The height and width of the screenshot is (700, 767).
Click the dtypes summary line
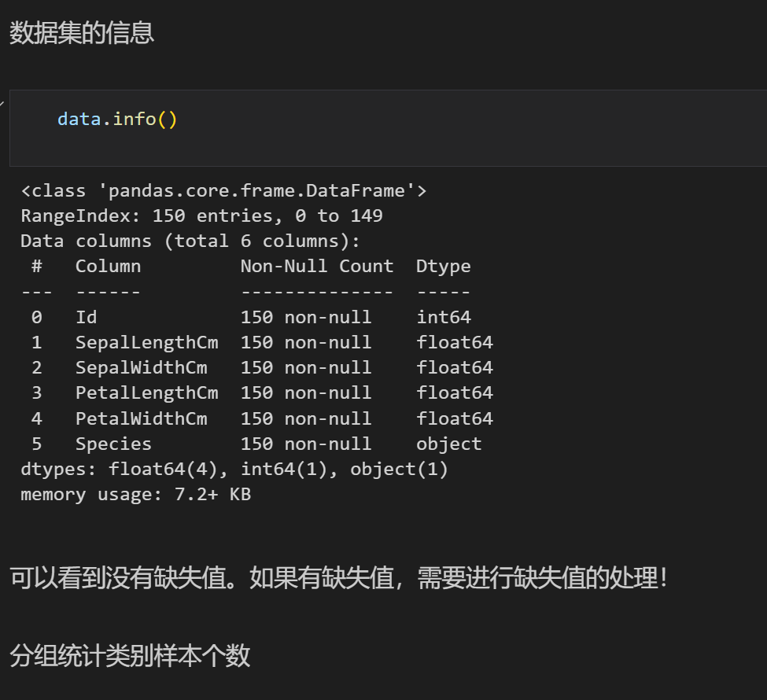coord(234,470)
